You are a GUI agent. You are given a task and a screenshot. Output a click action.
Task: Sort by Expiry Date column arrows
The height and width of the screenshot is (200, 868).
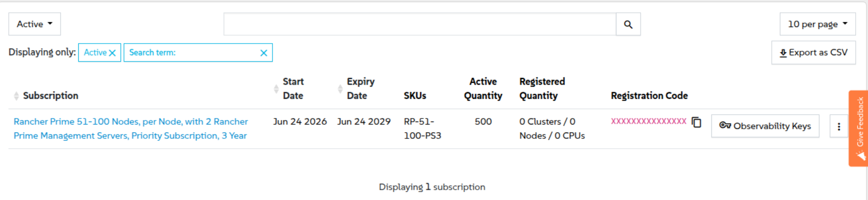(x=340, y=89)
